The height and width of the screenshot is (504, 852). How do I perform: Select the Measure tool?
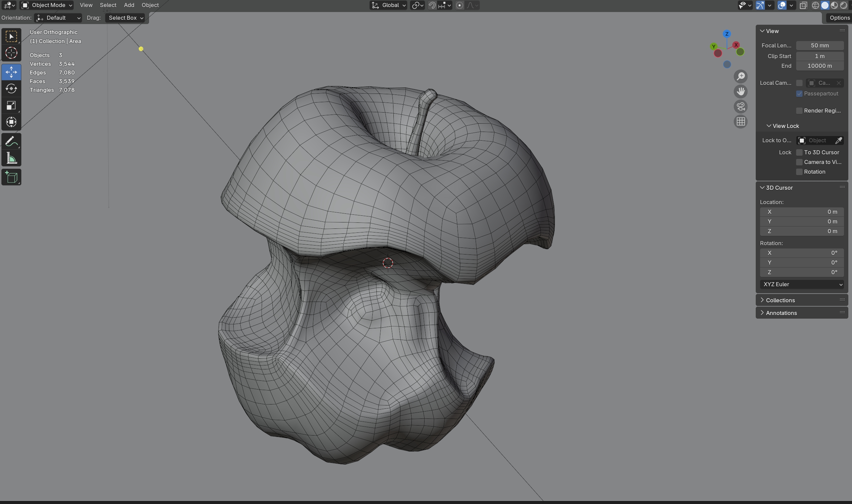(x=11, y=158)
